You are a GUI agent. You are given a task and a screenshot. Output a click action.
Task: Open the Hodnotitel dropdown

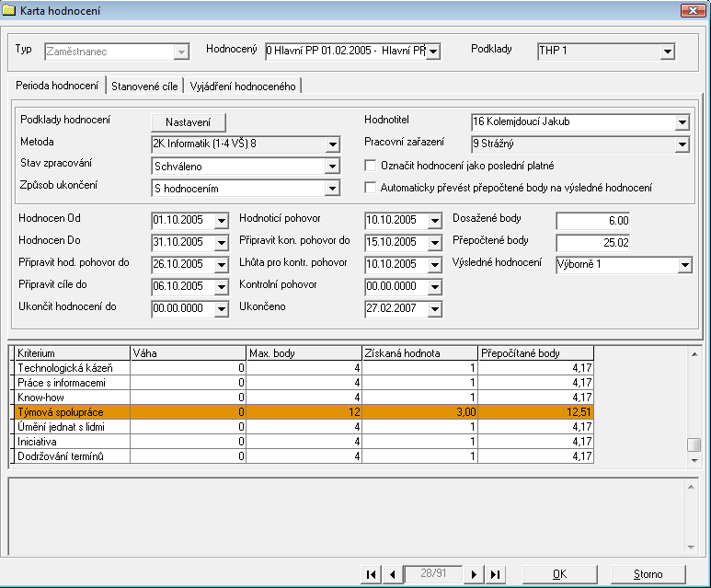coord(682,122)
